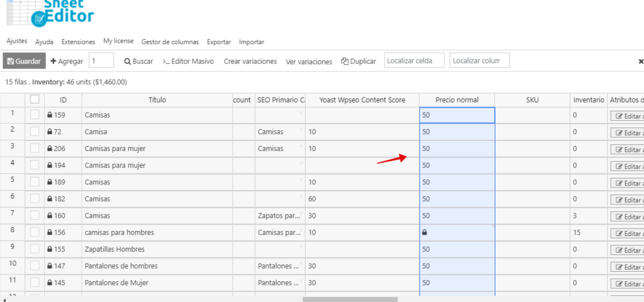The image size is (644, 302).
Task: Open the Exportar menu
Action: [219, 42]
